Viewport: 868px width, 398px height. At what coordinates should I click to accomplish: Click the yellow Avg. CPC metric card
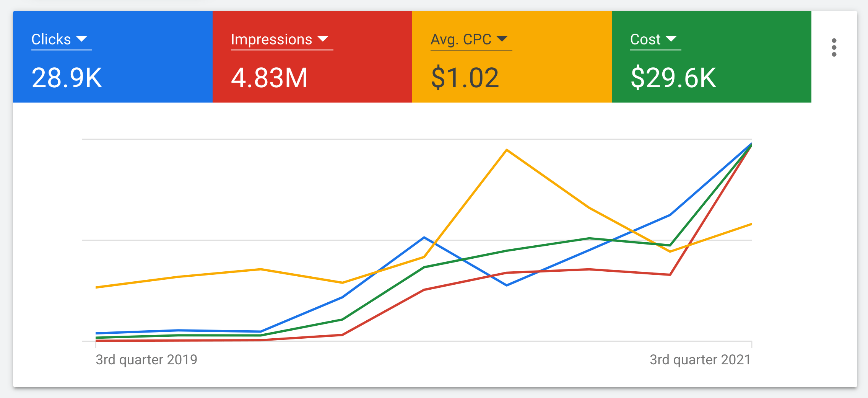click(512, 57)
